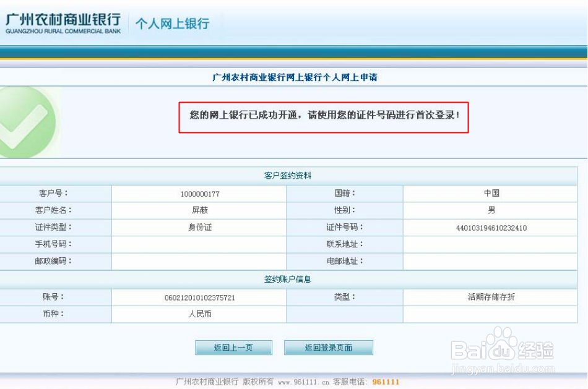Screen dimensions: 588x389
Task: Select the account number 060212010102375721
Action: [x=199, y=297]
